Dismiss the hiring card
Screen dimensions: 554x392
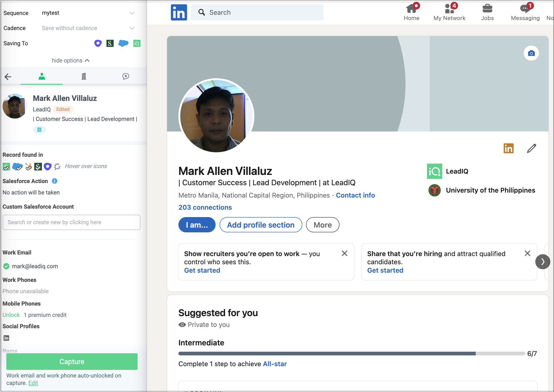(x=527, y=253)
